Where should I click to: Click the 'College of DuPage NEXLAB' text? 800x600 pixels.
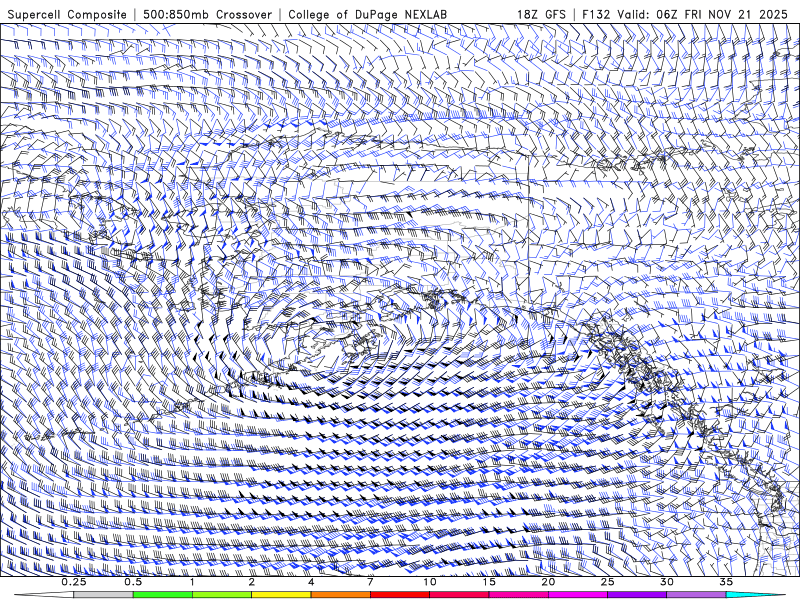point(367,14)
